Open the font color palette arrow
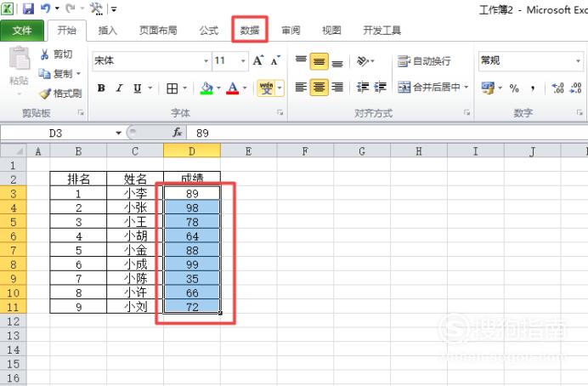588x386 pixels. click(245, 88)
